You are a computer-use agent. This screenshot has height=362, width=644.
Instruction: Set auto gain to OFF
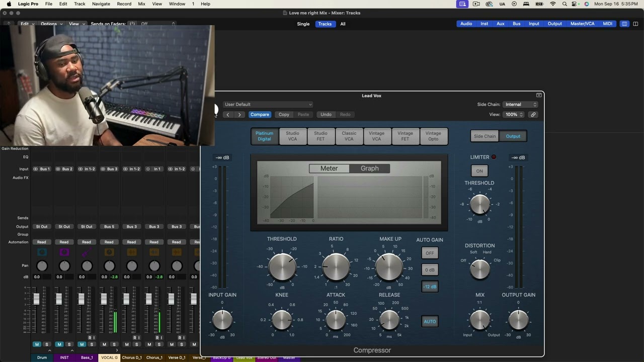click(x=430, y=253)
